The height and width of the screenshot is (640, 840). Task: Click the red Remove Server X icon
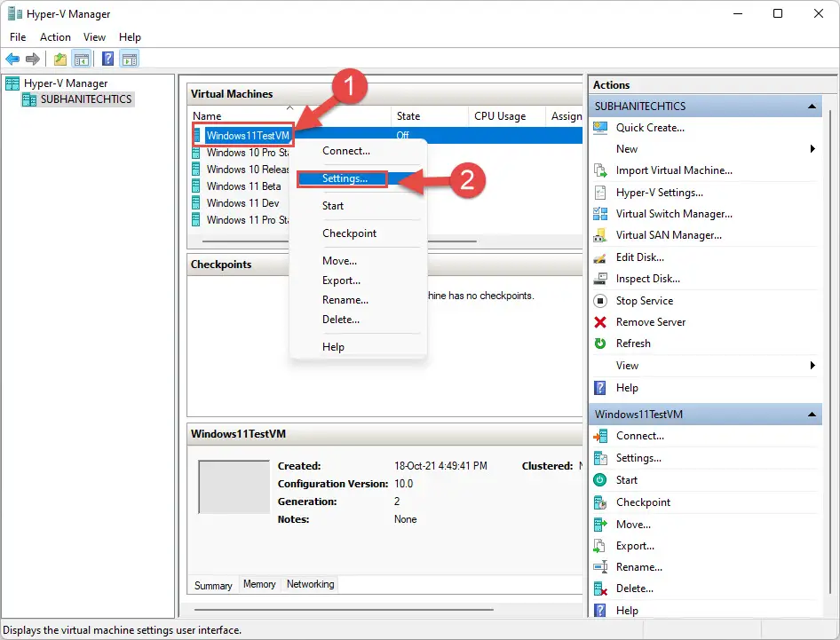600,322
